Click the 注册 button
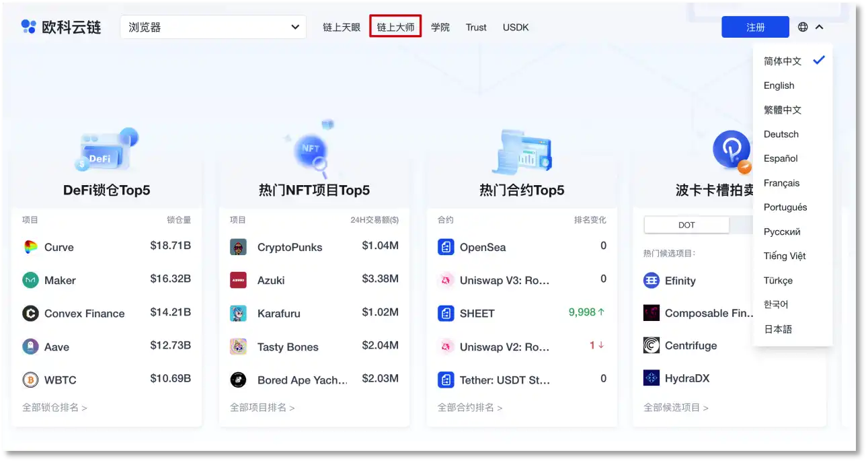Viewport: 868px width, 463px height. [755, 26]
